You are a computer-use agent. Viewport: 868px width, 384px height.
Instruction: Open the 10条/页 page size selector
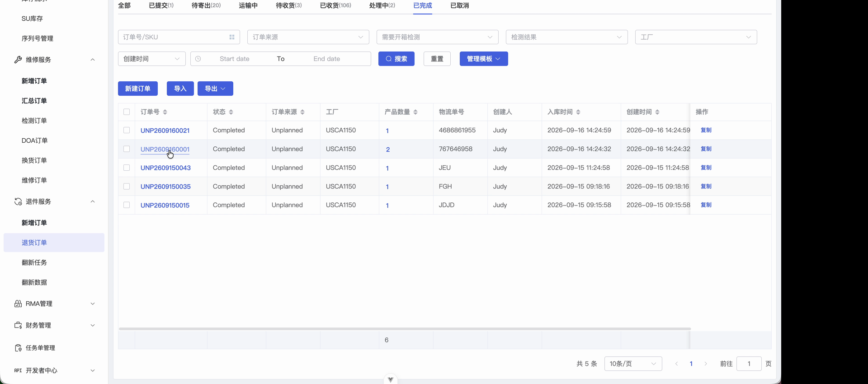coord(633,364)
